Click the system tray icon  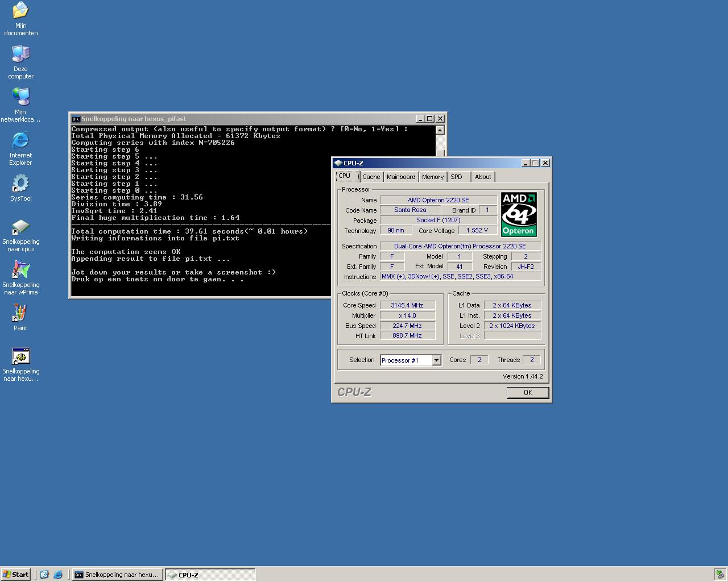tap(720, 575)
